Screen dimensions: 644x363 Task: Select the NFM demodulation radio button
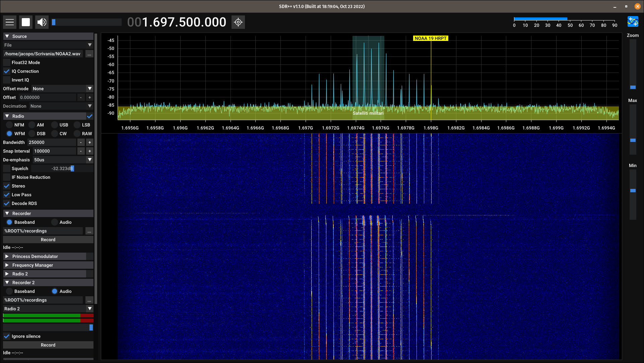pos(9,125)
